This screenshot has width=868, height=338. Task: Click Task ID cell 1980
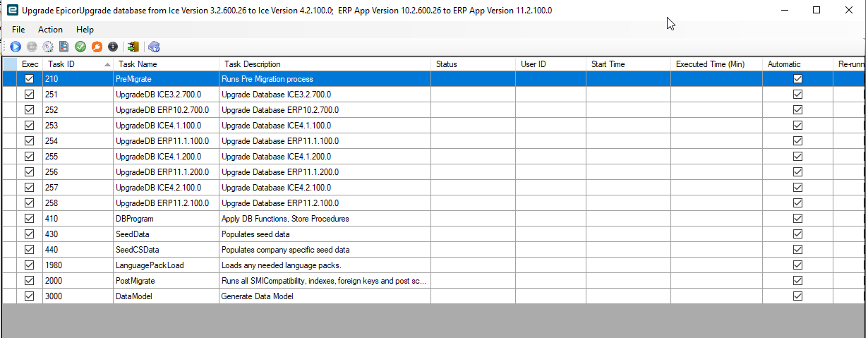[x=77, y=265]
